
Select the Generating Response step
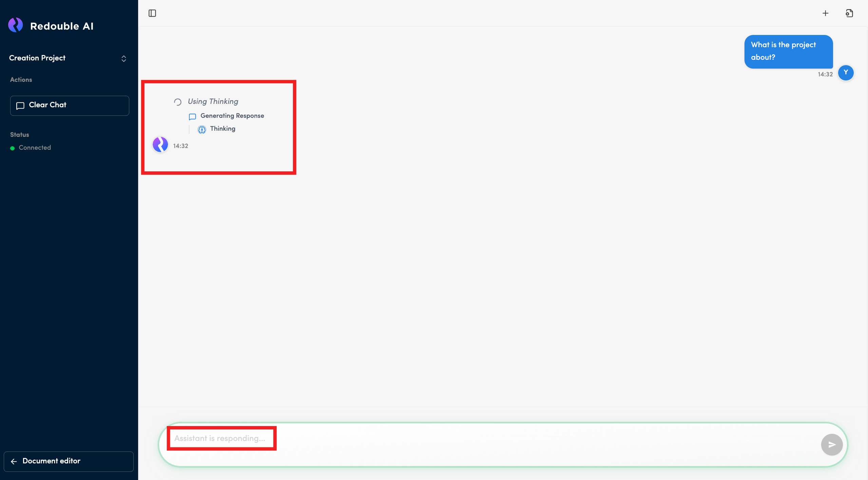[x=232, y=116]
